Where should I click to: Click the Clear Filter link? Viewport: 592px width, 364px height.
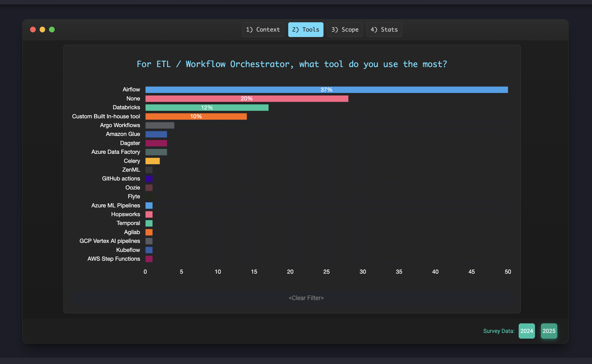click(x=306, y=298)
